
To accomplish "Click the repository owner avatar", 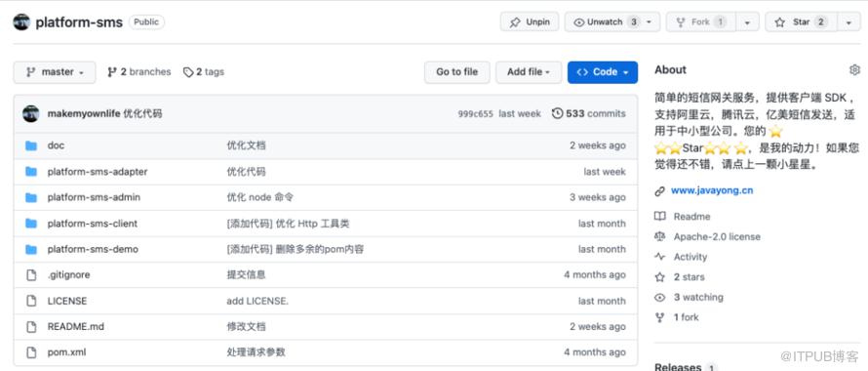I will (21, 22).
